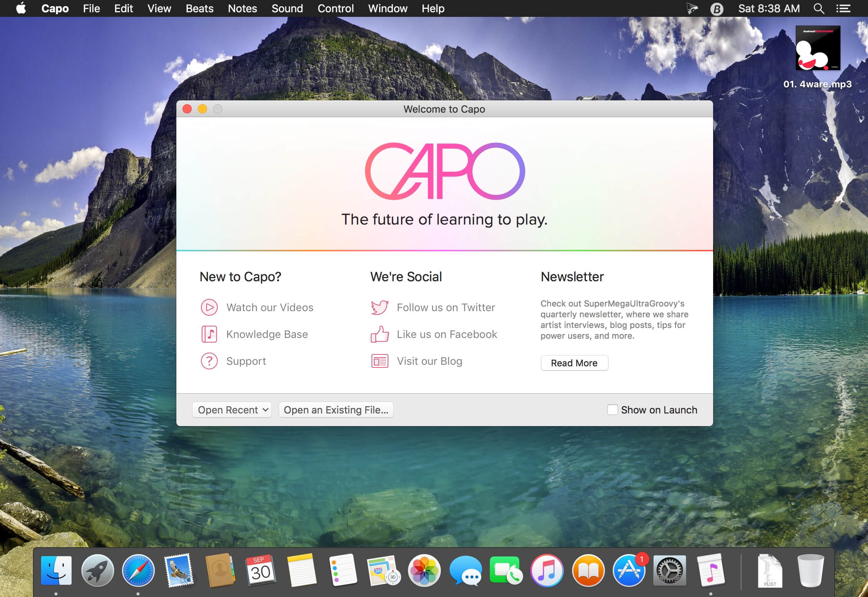The height and width of the screenshot is (597, 868).
Task: Click the Capo document icon in Dock
Action: click(x=711, y=571)
